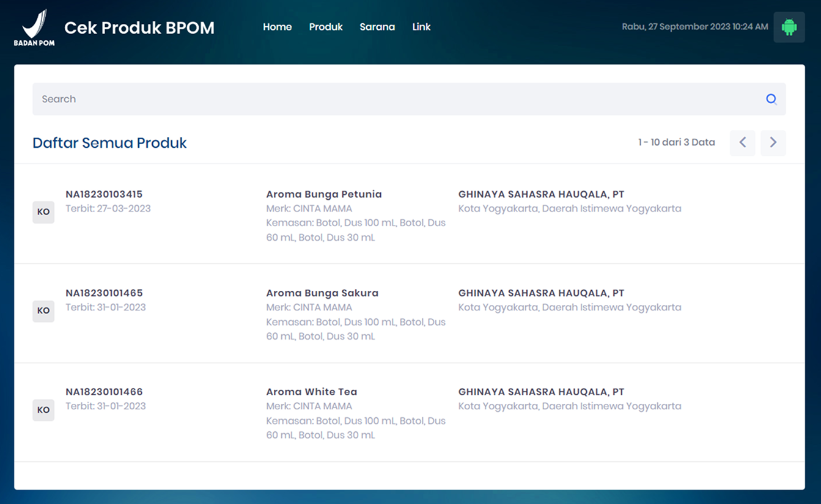Open product Aroma Bunga Petunia
821x504 pixels.
pyautogui.click(x=324, y=194)
